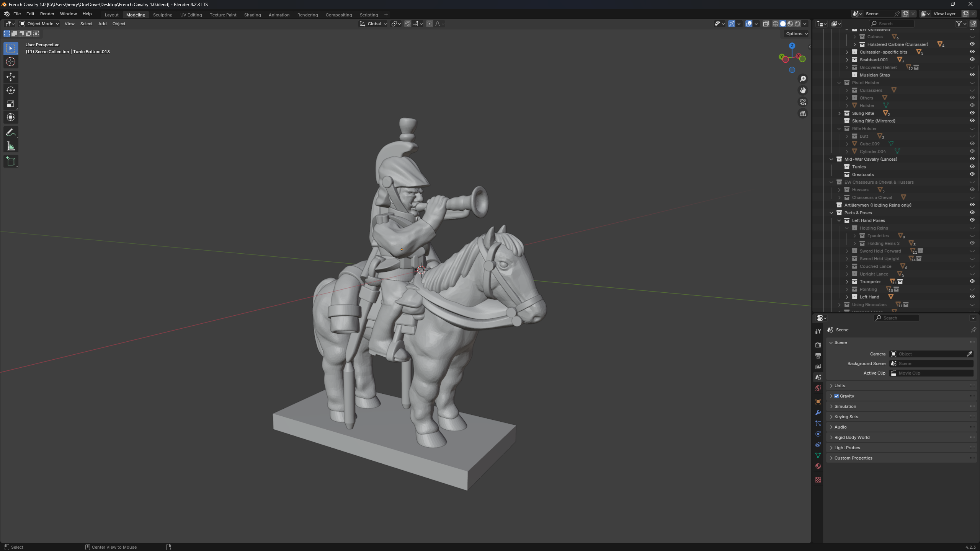Toggle camera view icon
The height and width of the screenshot is (551, 980).
pos(803,102)
